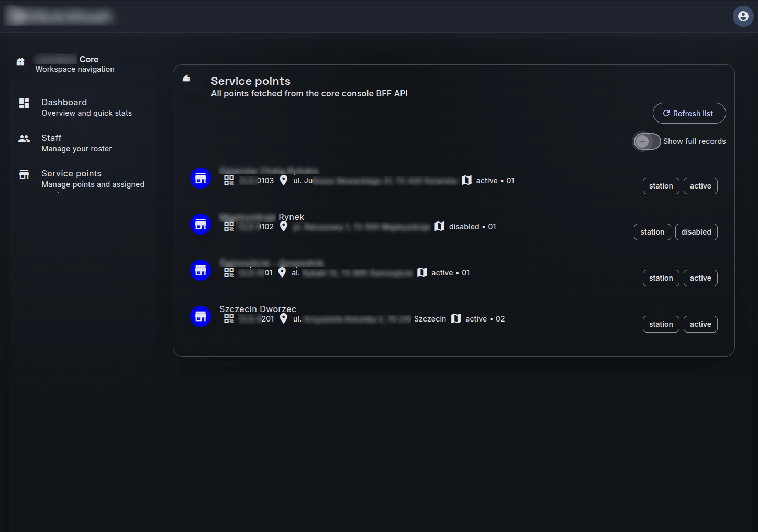This screenshot has width=758, height=532.
Task: Click the Core workspace home icon
Action: 20,62
